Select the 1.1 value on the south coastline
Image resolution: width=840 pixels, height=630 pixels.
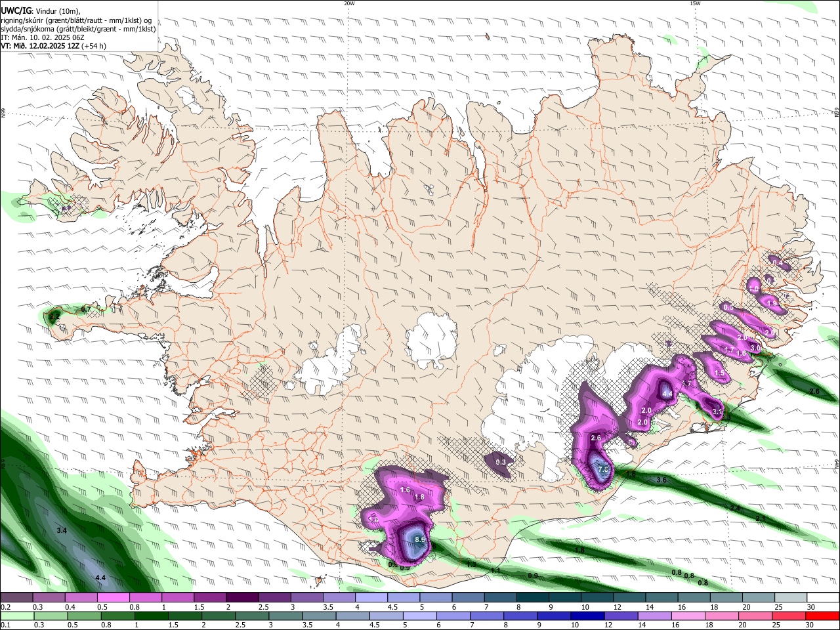495,570
